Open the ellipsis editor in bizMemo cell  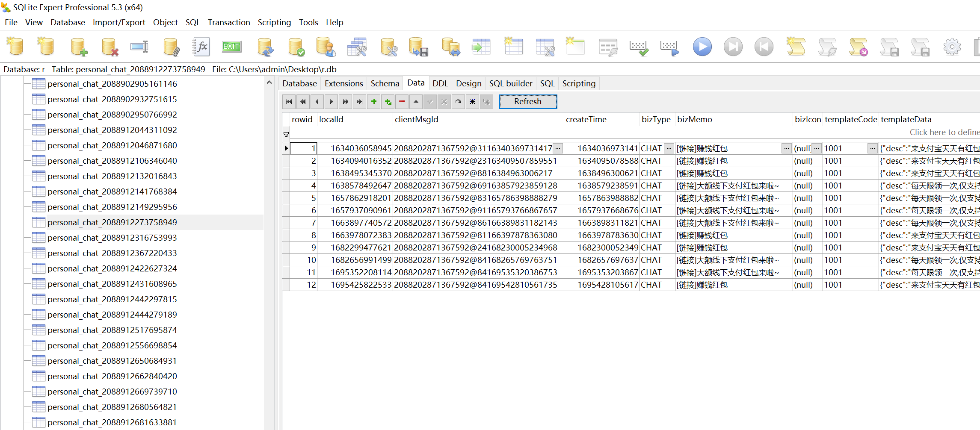point(786,148)
